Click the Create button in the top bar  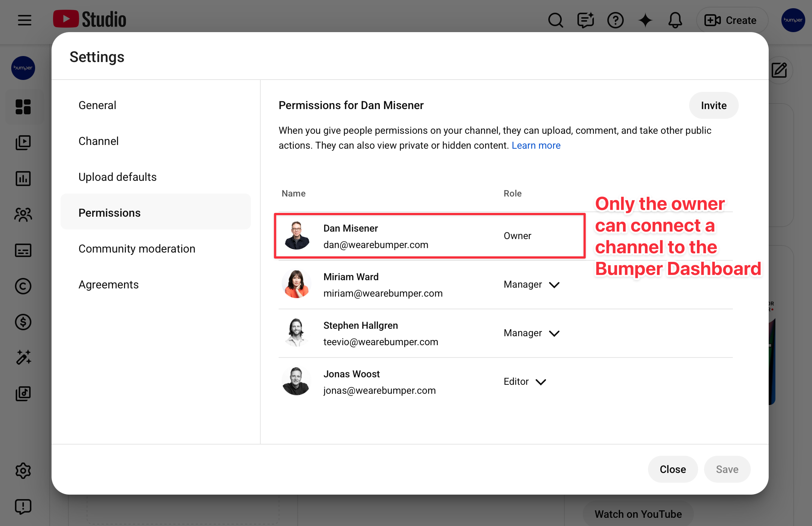(x=732, y=20)
